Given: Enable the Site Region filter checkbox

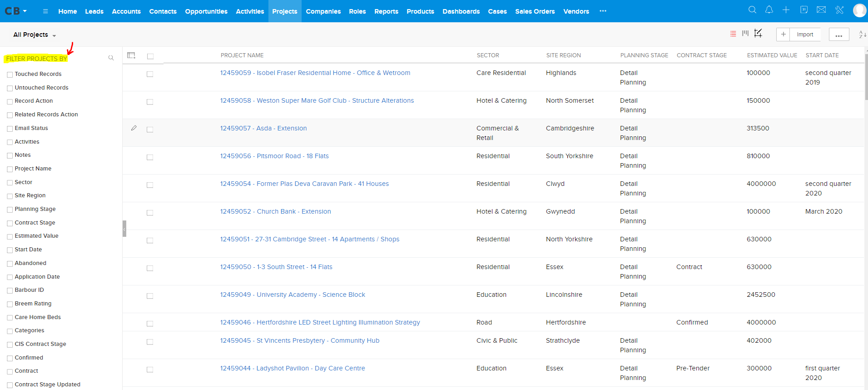Looking at the screenshot, I should (x=10, y=196).
